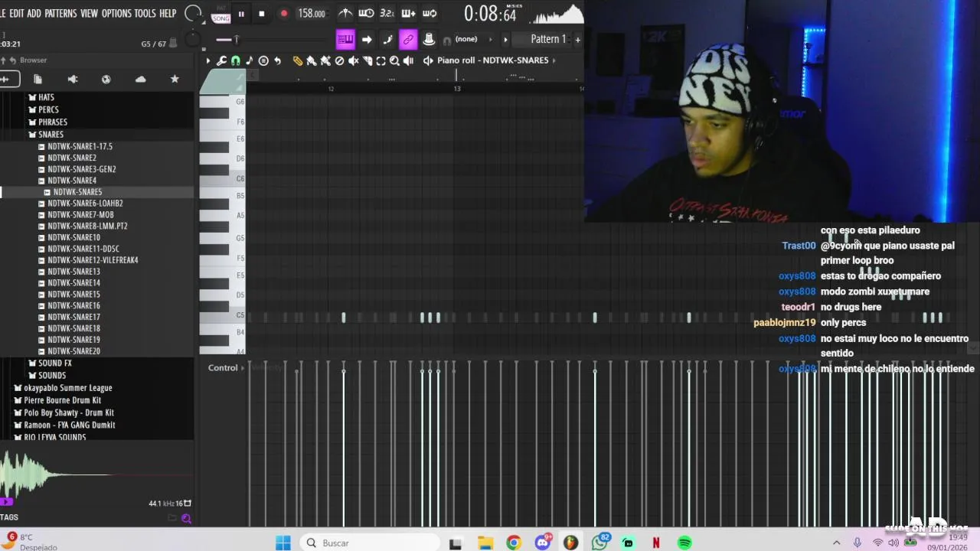The image size is (980, 551).
Task: Click the stamp plugin icon in toolbar
Action: pos(429,39)
